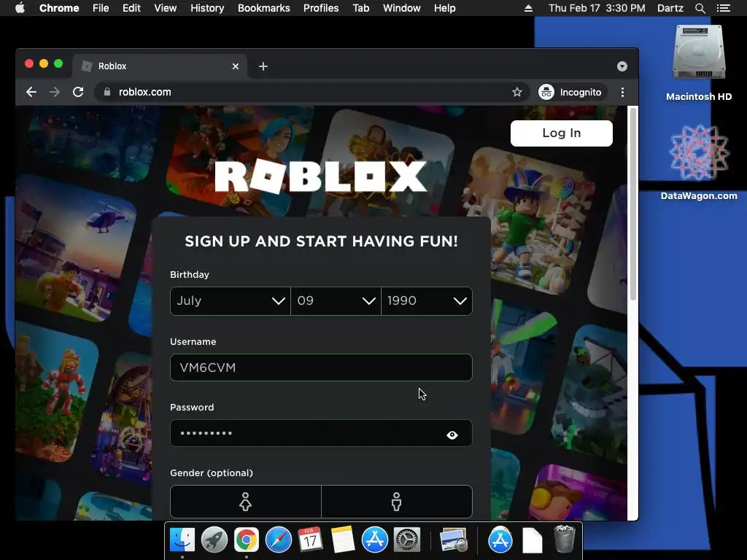The width and height of the screenshot is (747, 560).
Task: Select the Roblox browser tab
Action: pos(160,66)
